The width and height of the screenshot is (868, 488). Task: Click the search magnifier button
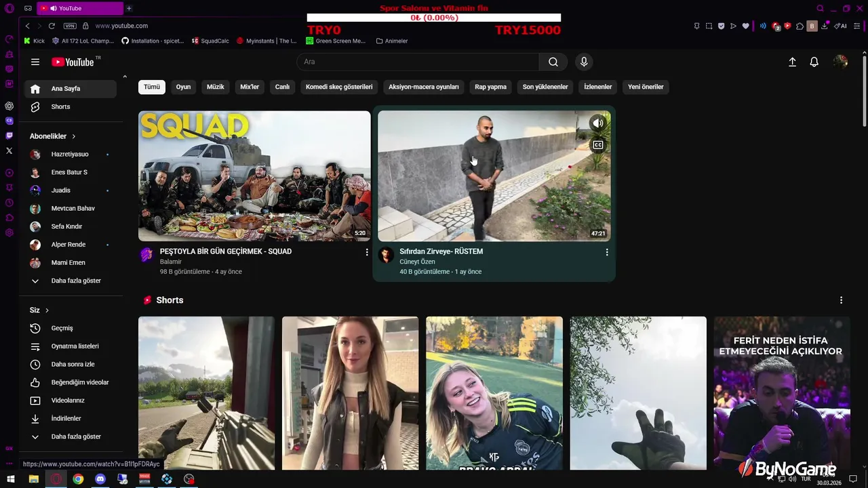coord(553,62)
